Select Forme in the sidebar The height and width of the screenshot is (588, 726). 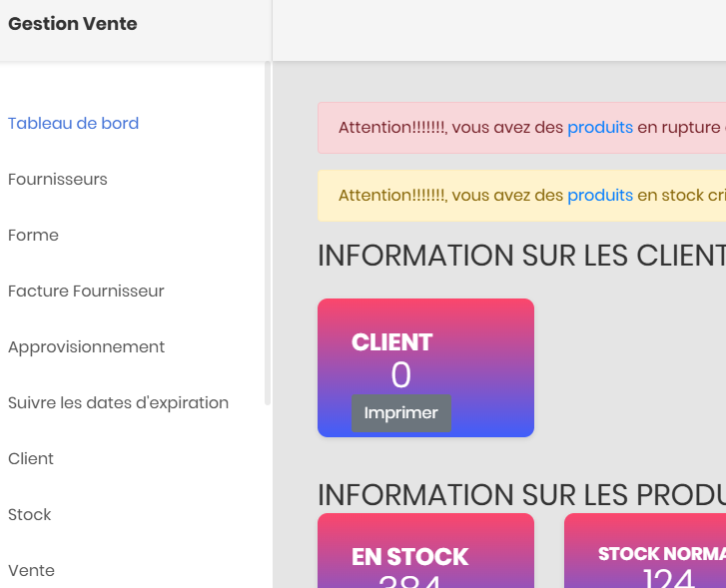point(33,236)
